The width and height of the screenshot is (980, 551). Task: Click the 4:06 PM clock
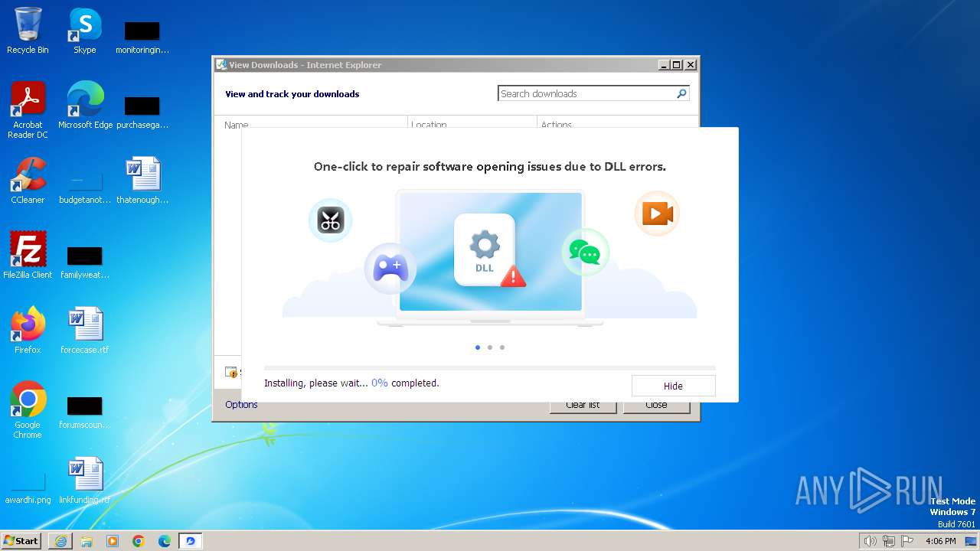[940, 541]
